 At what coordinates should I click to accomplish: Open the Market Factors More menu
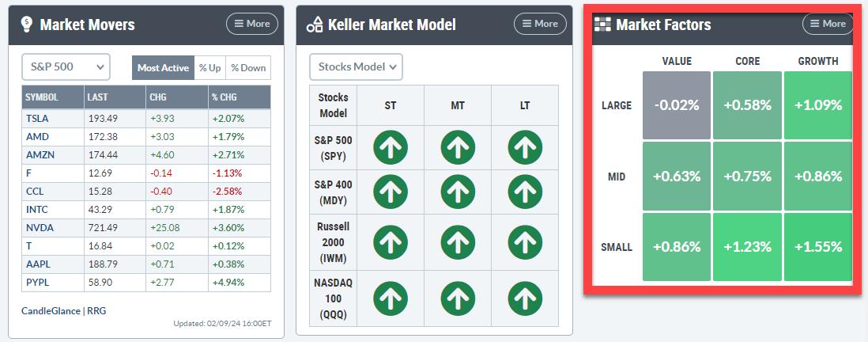pos(827,24)
